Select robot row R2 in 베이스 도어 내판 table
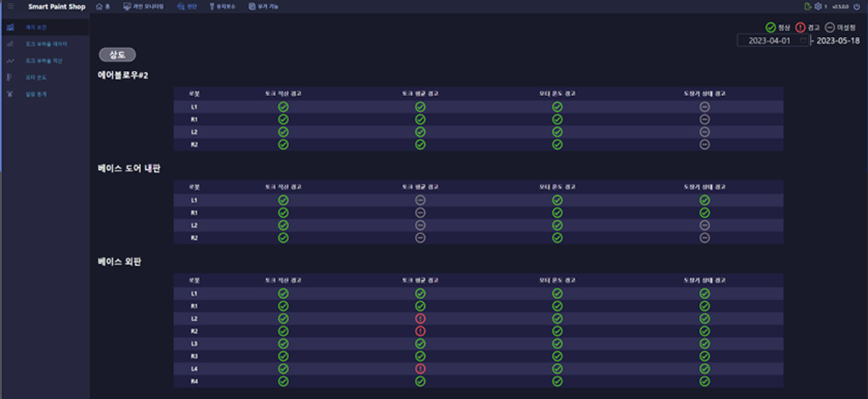Screen dimensions: 868x399 coord(478,238)
